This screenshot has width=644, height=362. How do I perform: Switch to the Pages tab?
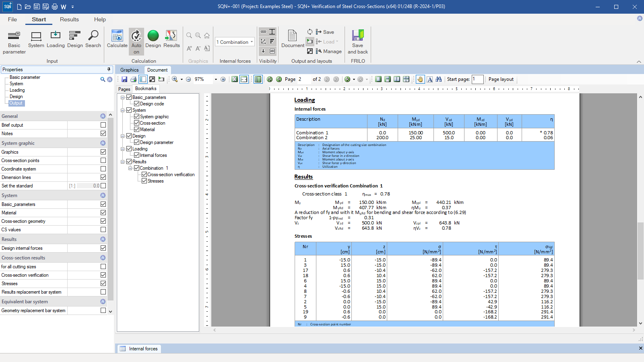click(x=124, y=89)
